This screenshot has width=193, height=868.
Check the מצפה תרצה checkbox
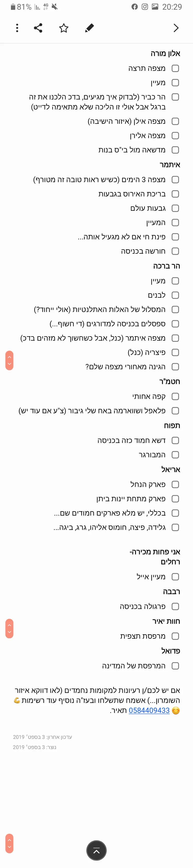[x=175, y=68]
